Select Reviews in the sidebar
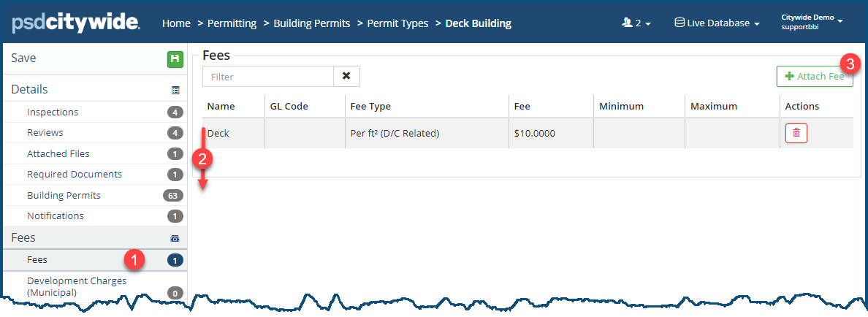Image resolution: width=868 pixels, height=317 pixels. [x=45, y=133]
